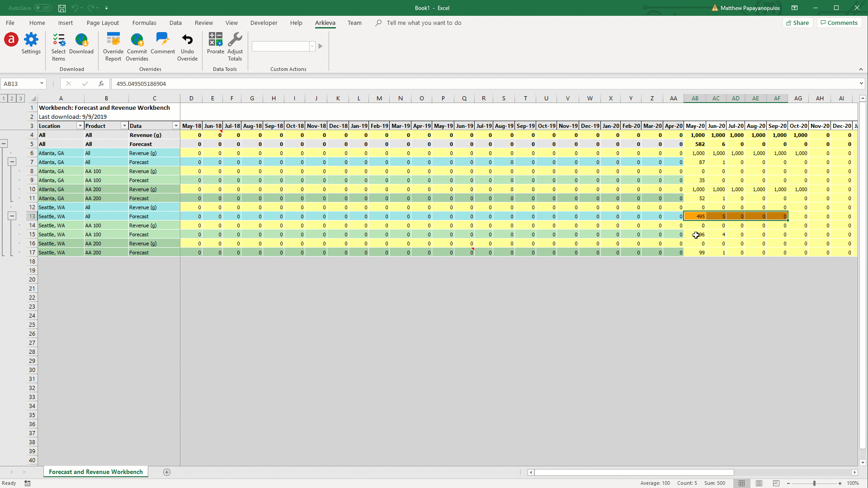The height and width of the screenshot is (488, 868).
Task: Switch to the Data tab
Action: [175, 23]
